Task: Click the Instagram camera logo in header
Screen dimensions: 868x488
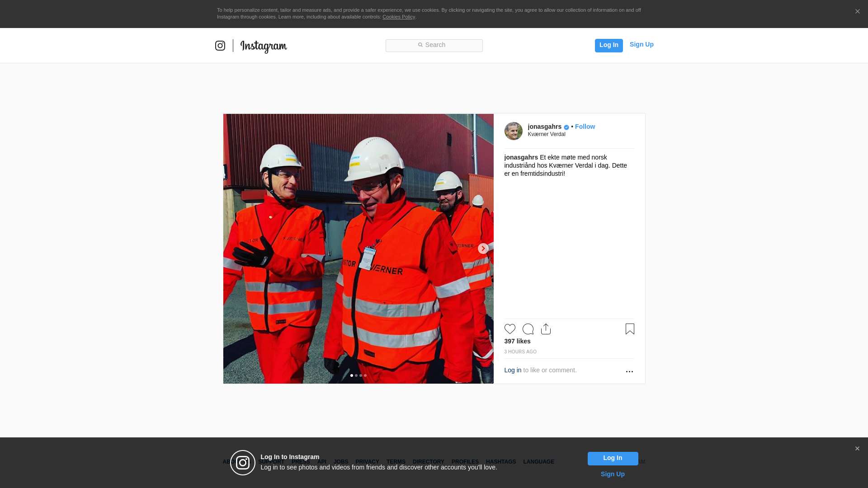Action: 220,46
